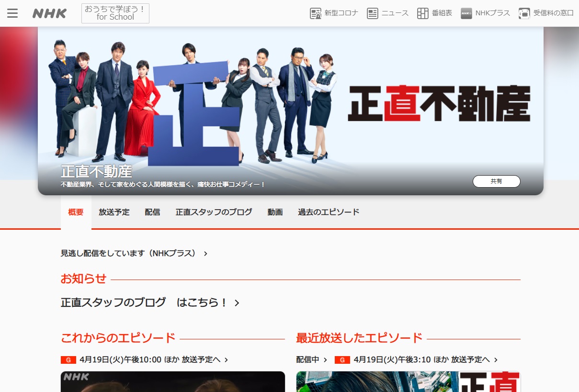Click the お知らせ heading
This screenshot has height=392, width=579.
point(83,279)
